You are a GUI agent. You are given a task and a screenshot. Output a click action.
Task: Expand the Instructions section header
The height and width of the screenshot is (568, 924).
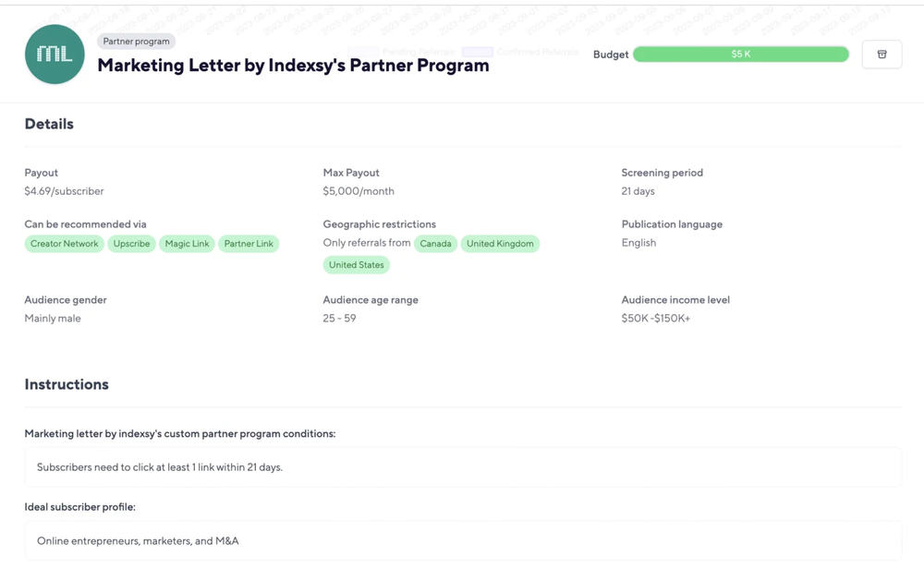tap(67, 384)
